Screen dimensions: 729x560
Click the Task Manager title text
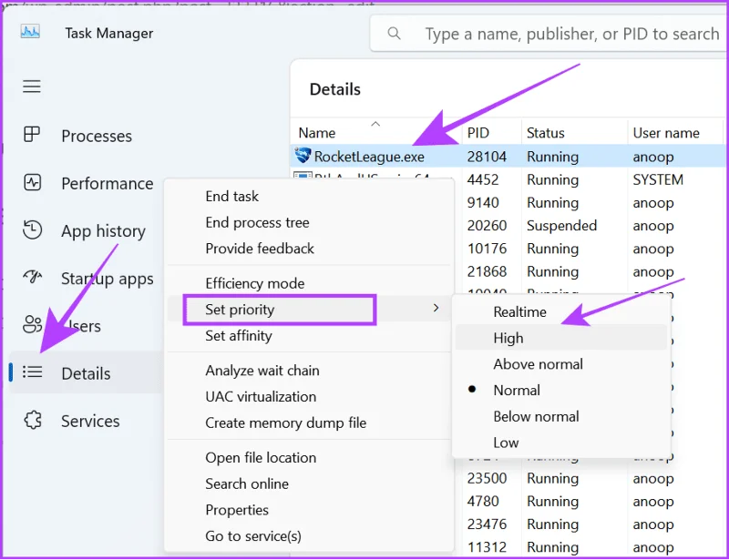(108, 33)
